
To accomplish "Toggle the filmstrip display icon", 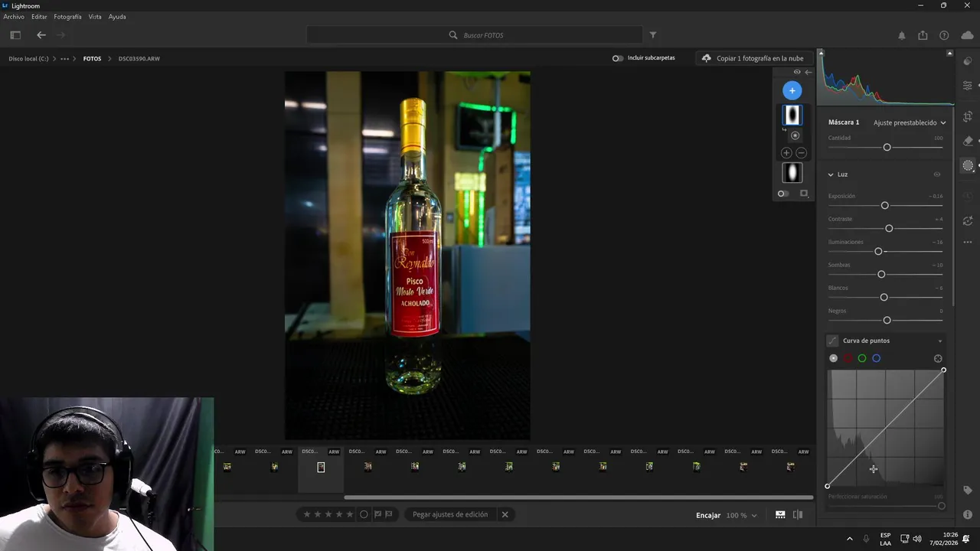I will (780, 515).
